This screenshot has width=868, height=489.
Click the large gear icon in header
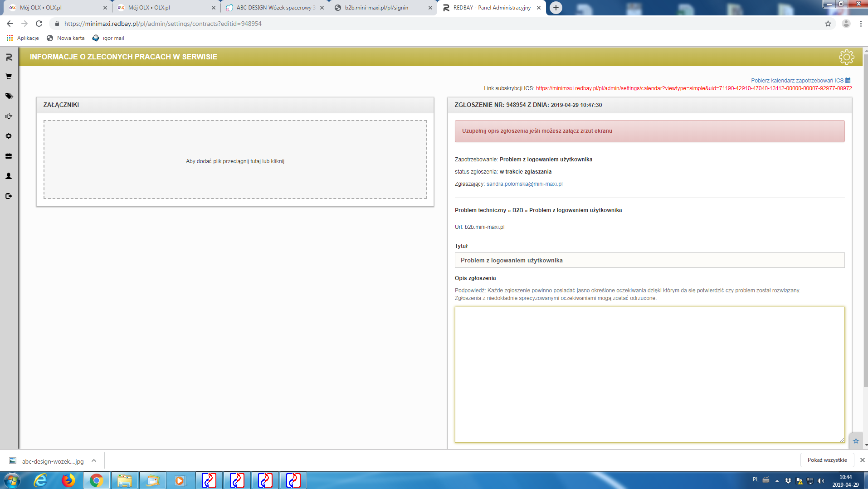coord(846,57)
